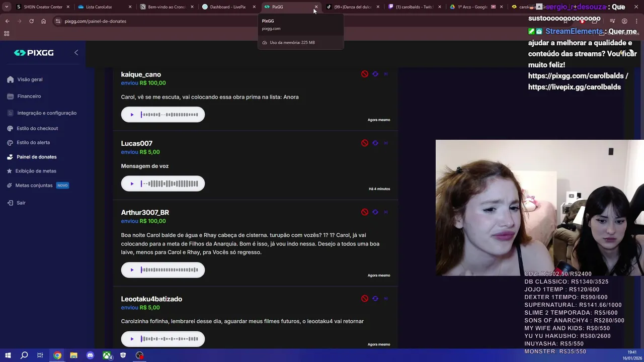The height and width of the screenshot is (362, 644).
Task: Open Estilo do checkout page
Action: point(33,128)
